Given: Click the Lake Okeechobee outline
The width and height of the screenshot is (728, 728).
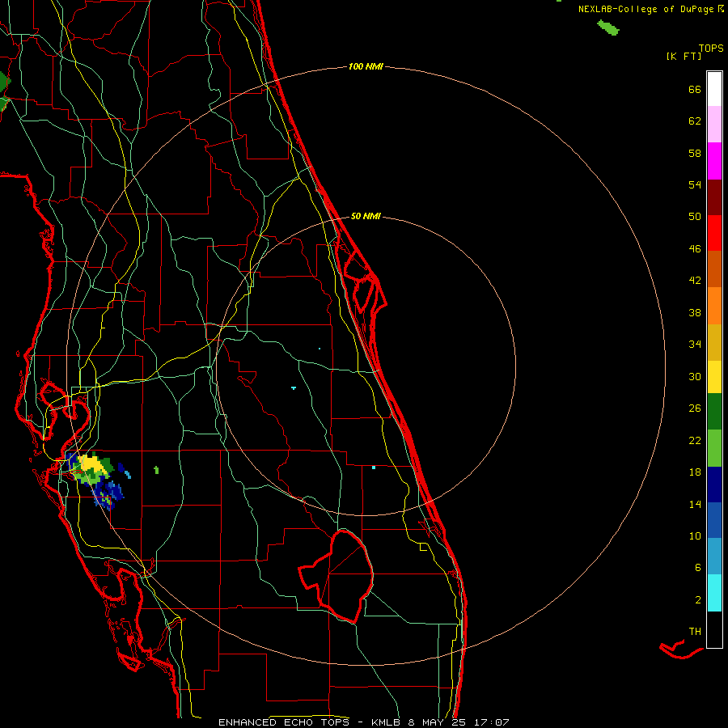Looking at the screenshot, I should click(337, 576).
